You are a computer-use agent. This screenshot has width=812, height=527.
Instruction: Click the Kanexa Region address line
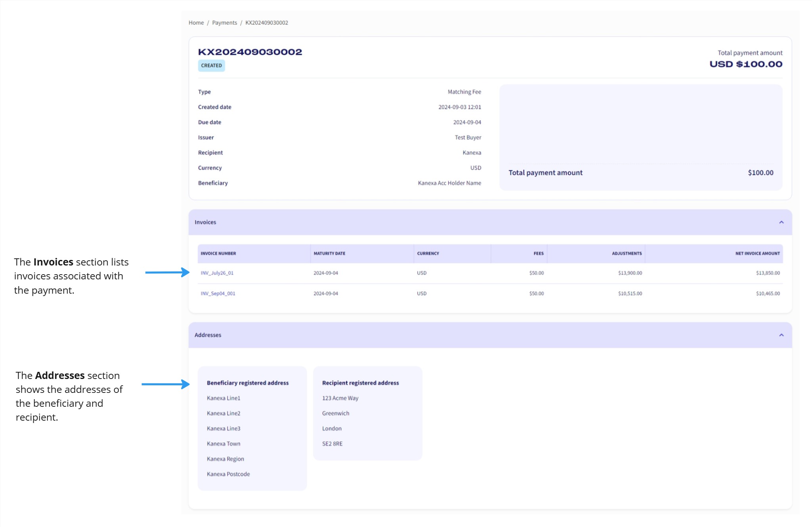pos(225,459)
